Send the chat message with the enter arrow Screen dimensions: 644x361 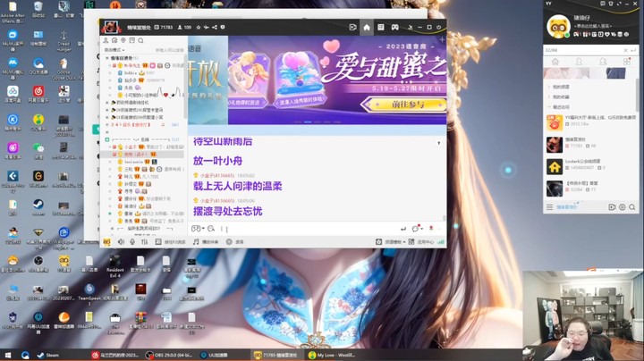click(x=403, y=229)
